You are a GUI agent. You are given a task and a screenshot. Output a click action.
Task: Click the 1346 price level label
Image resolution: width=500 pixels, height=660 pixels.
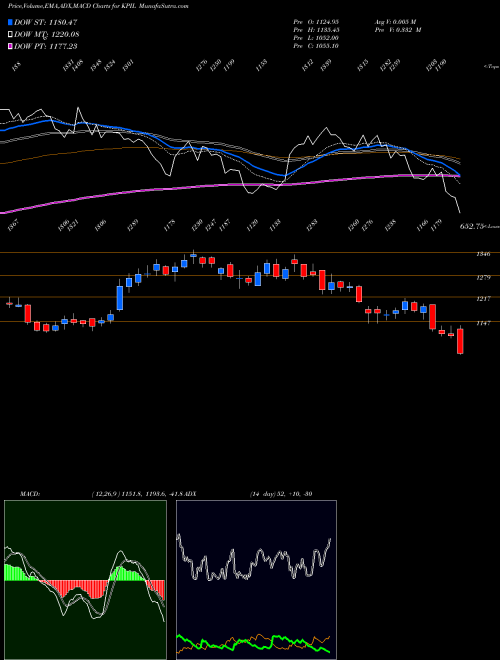483,254
